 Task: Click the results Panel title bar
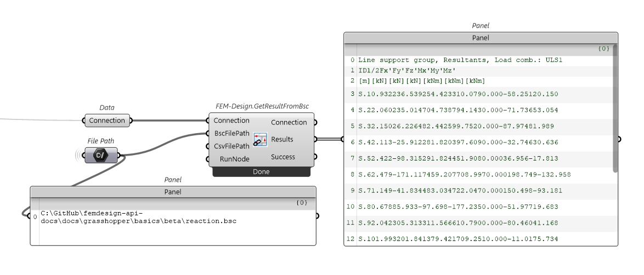click(481, 38)
